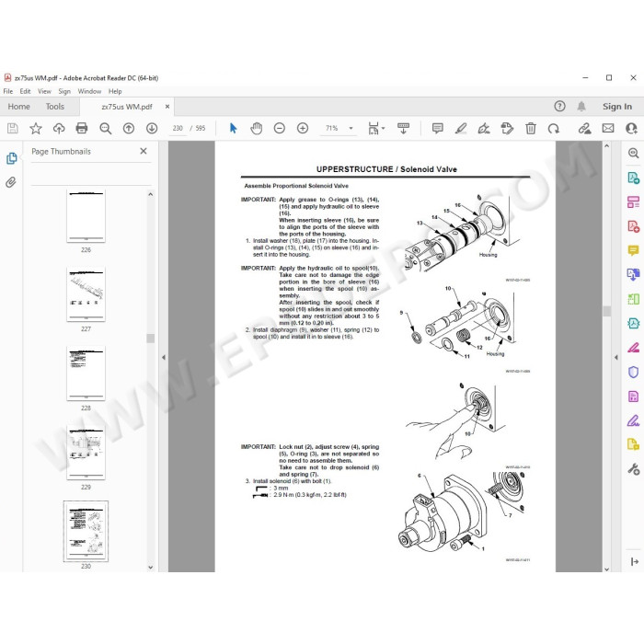This screenshot has width=644, height=644.
Task: Expand the right tools pane arrow
Action: [615, 357]
